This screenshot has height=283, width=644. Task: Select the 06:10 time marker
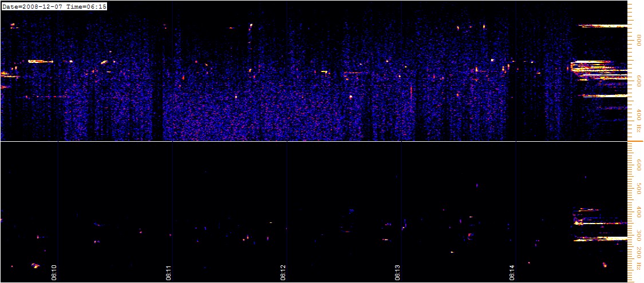[54, 272]
